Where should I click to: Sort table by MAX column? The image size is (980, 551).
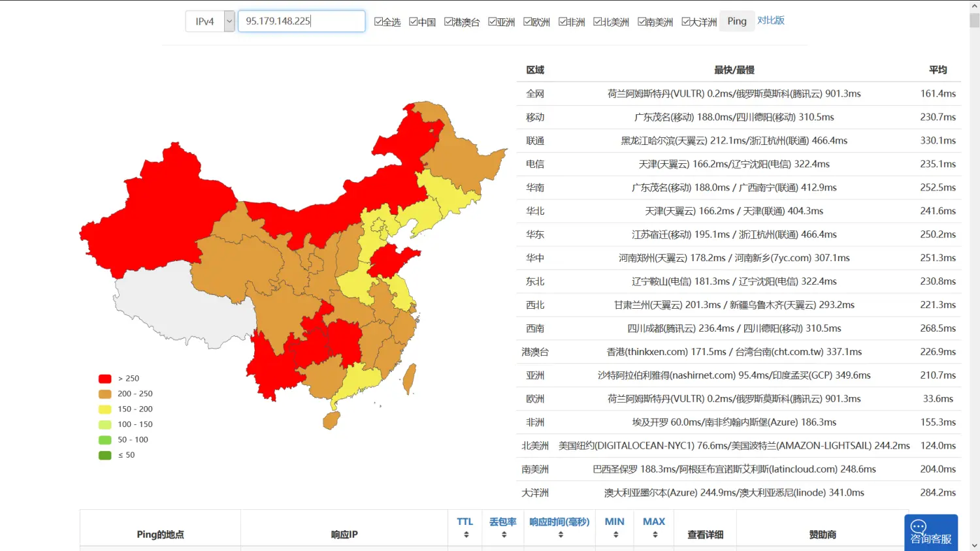654,535
